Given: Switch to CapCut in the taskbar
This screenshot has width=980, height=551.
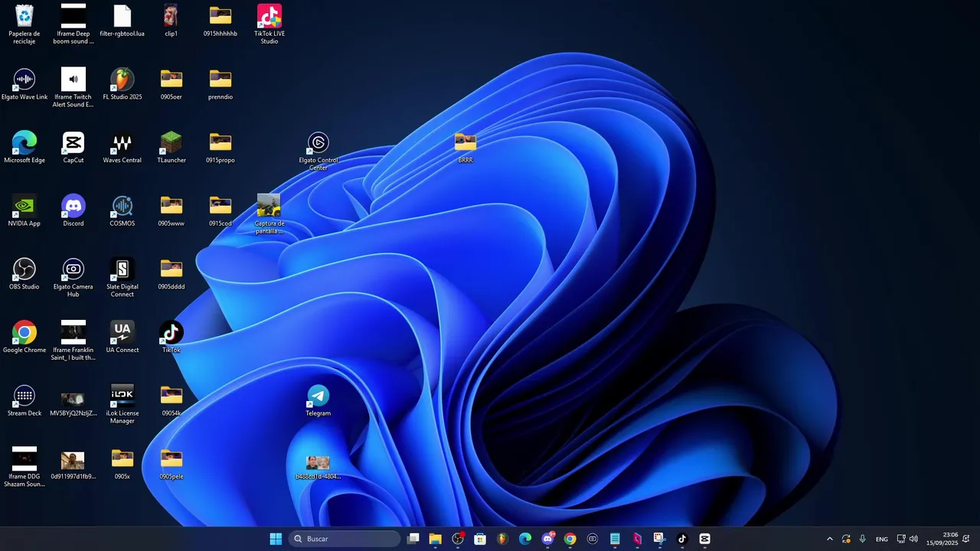Looking at the screenshot, I should pos(704,539).
